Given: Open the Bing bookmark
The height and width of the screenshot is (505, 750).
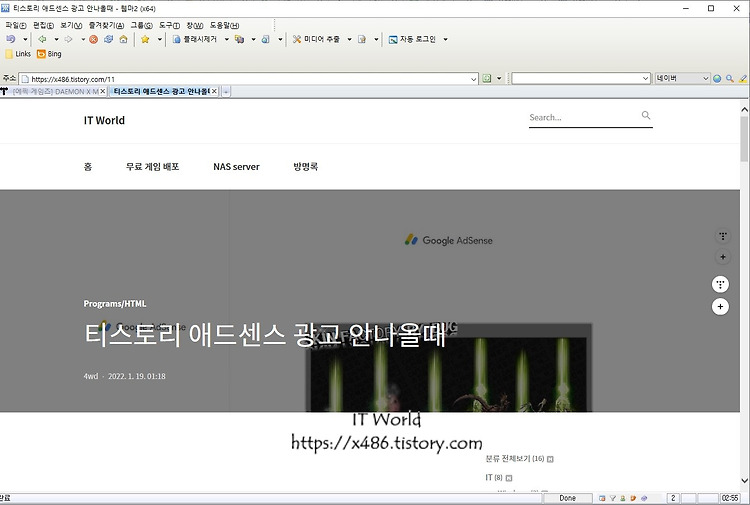Looking at the screenshot, I should pos(49,54).
